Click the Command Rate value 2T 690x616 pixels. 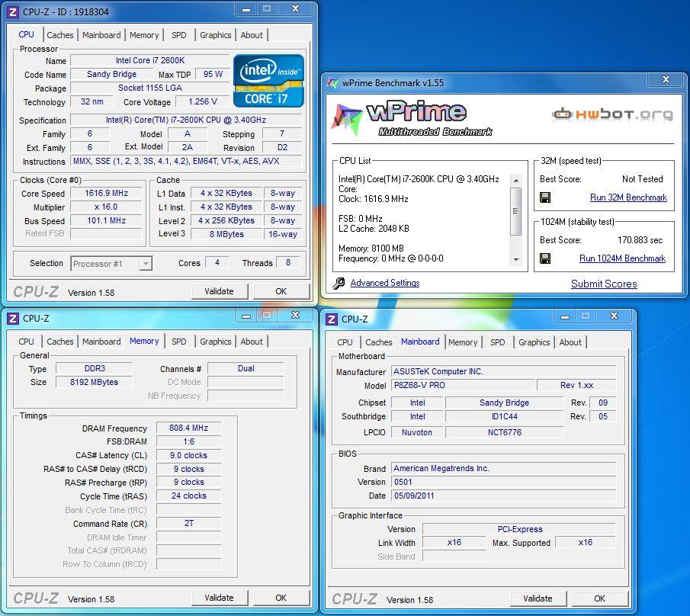(x=189, y=523)
